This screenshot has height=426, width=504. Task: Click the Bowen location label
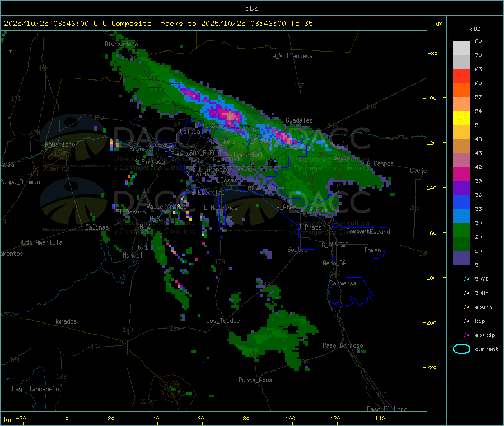[372, 250]
